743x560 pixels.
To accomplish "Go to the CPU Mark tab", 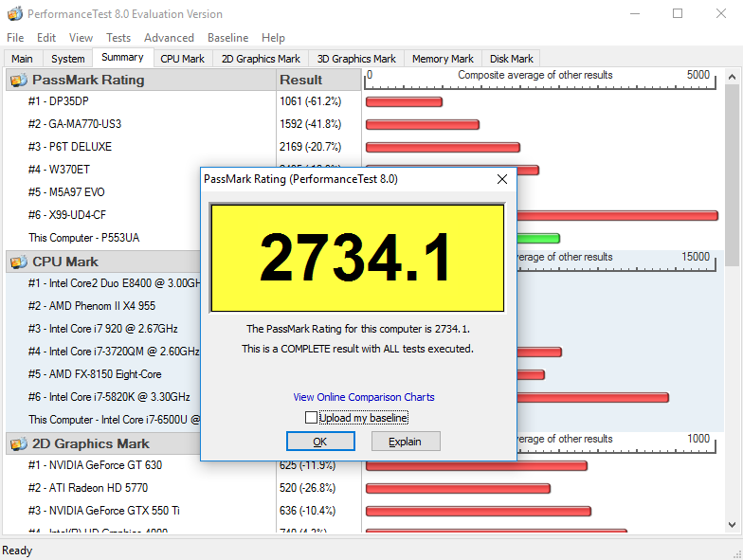I will (182, 59).
